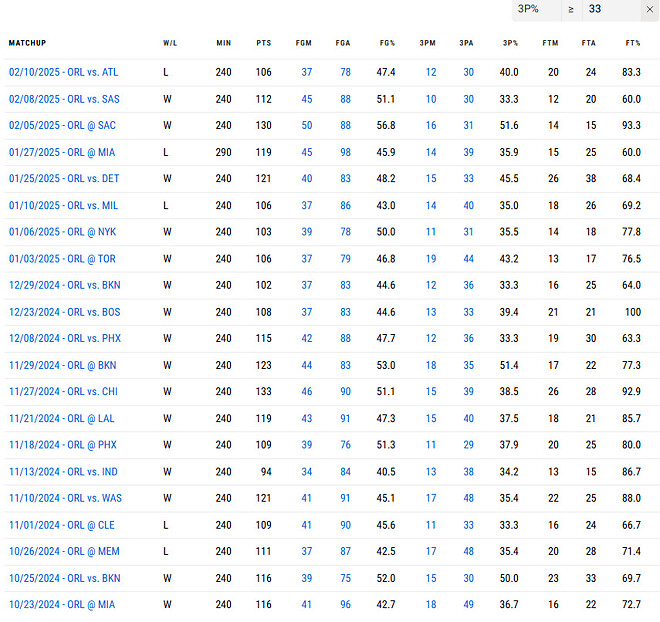This screenshot has width=660, height=622.
Task: Click FGA value 86 in MIL row
Action: 345,205
